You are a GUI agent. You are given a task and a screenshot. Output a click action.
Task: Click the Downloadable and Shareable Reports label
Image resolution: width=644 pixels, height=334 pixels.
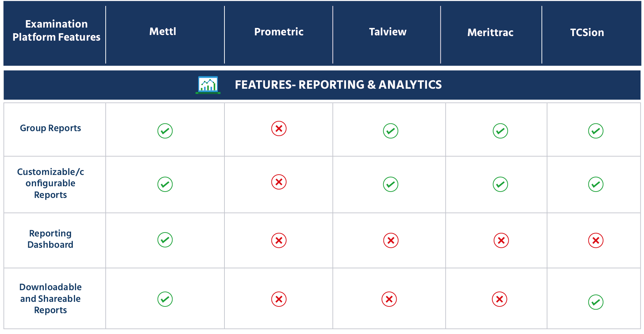(x=51, y=298)
